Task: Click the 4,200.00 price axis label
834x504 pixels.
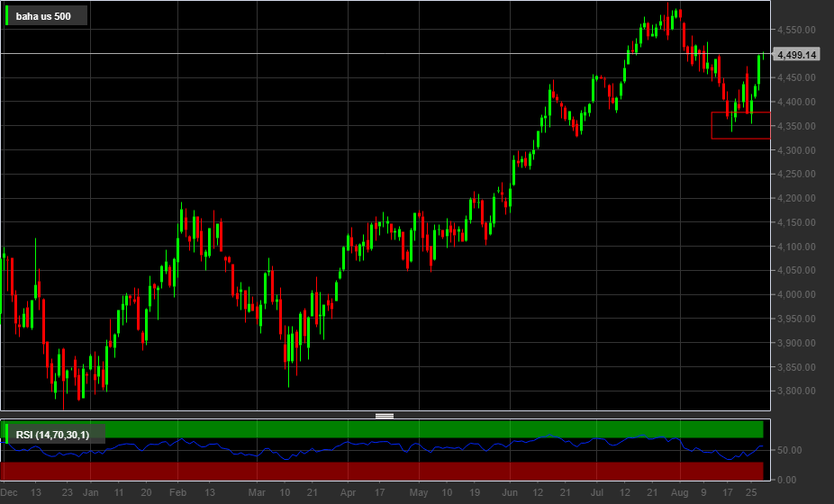Action: coord(796,198)
